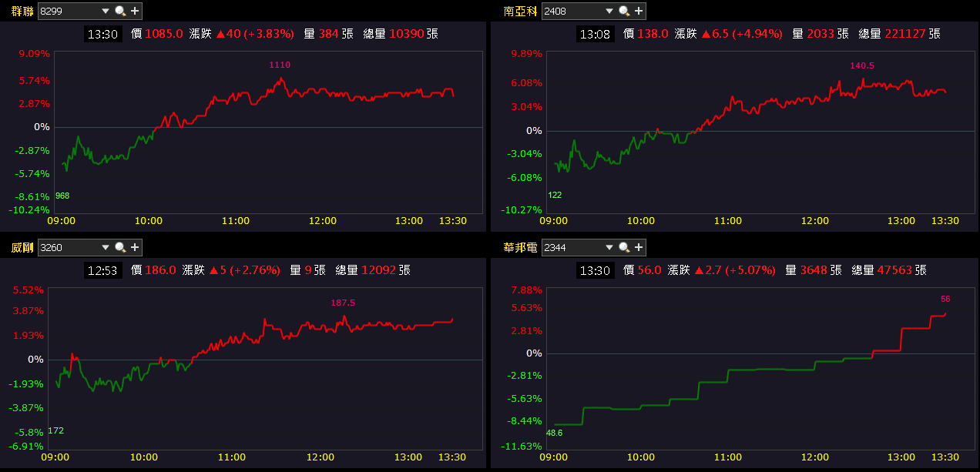Select the 華邦電 stock name label
The image size is (980, 472).
(522, 247)
